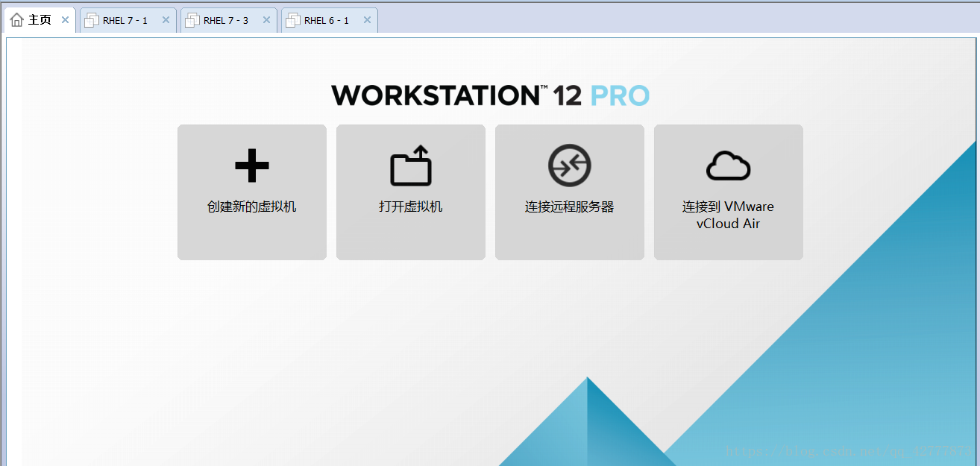
Task: Click the 打开虚拟机 label
Action: click(x=411, y=207)
